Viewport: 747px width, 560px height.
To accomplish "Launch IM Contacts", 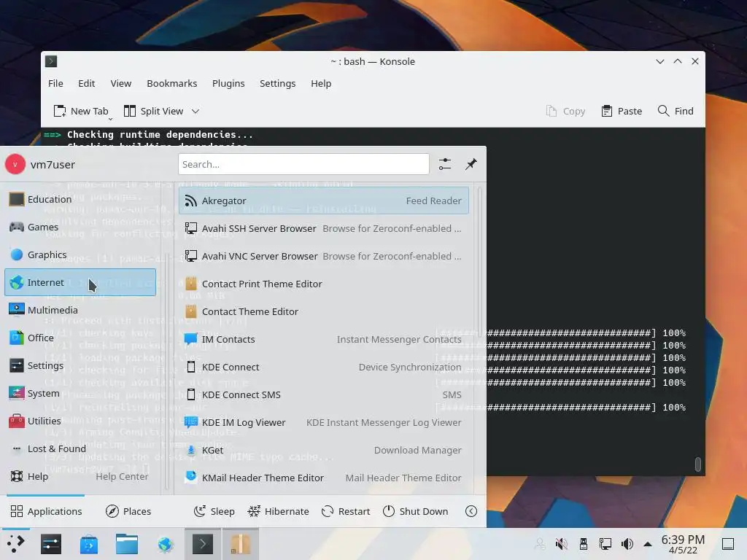I will point(323,339).
